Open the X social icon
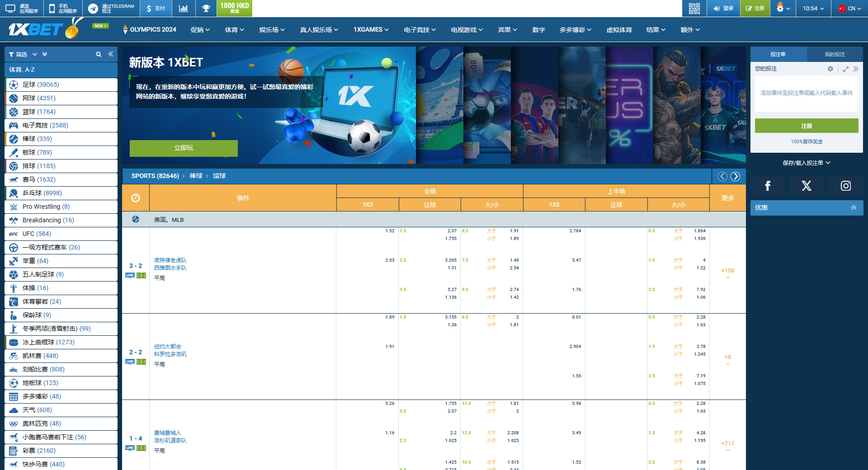 point(807,186)
